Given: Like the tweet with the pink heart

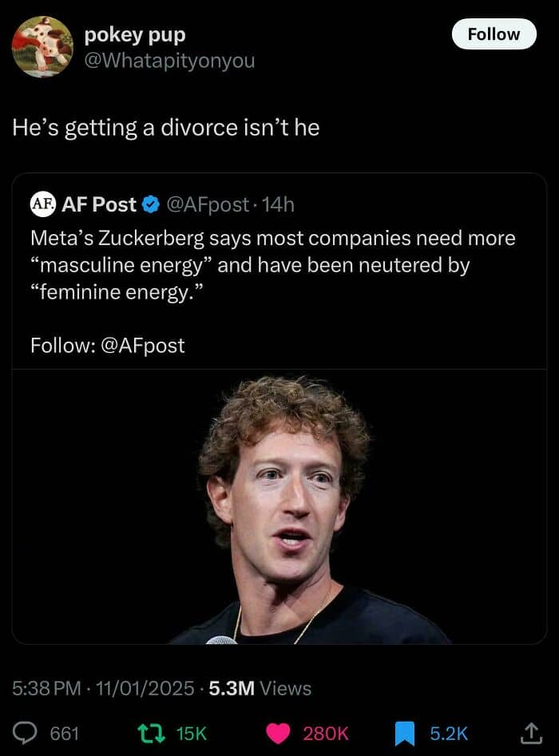Looking at the screenshot, I should (277, 733).
